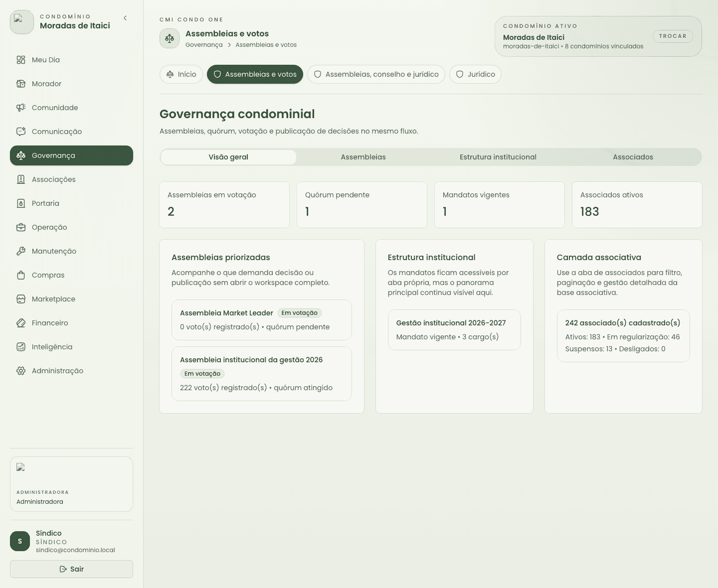Click the Meu Dia grid icon
The image size is (718, 588).
click(x=21, y=60)
